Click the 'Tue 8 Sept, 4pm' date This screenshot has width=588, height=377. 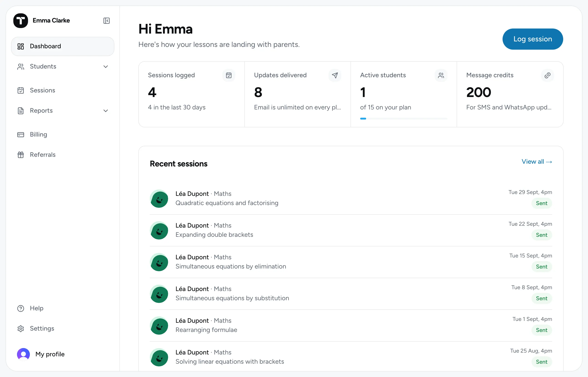pos(531,287)
